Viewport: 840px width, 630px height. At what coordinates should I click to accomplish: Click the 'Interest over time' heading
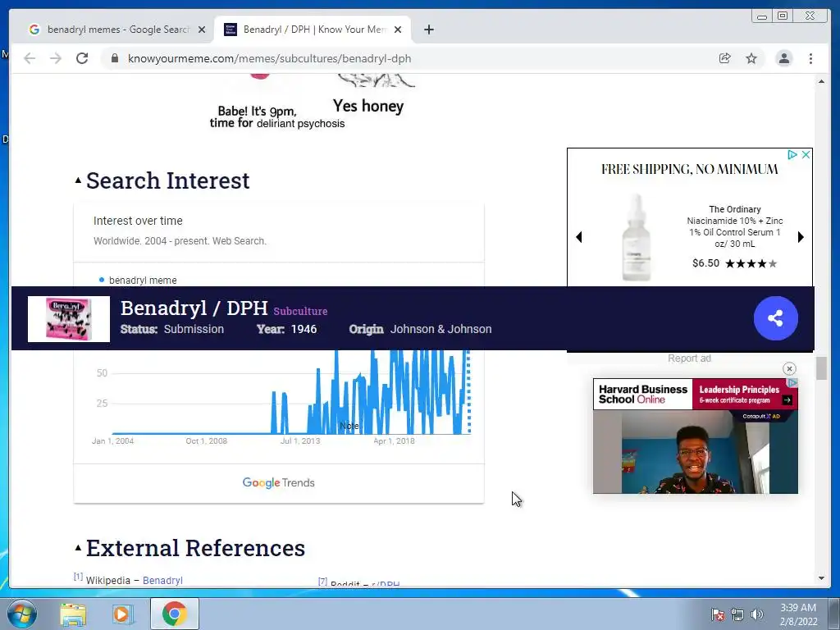[x=138, y=221]
